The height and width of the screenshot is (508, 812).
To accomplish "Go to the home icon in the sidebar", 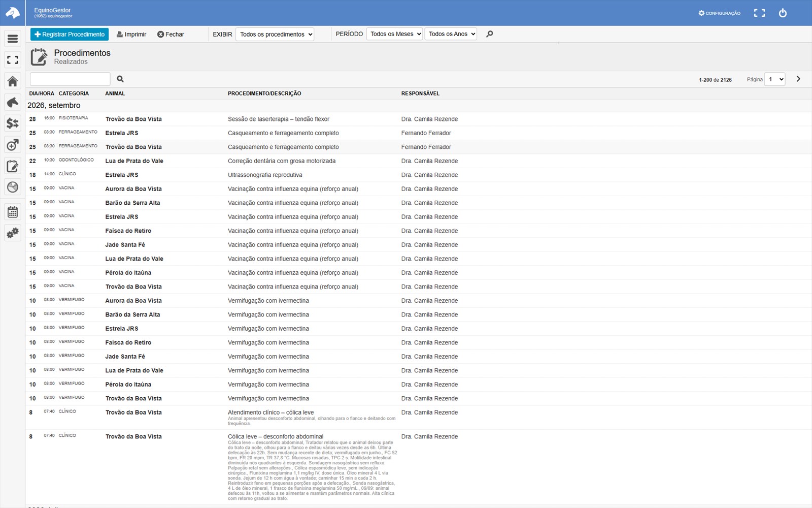I will tap(13, 81).
